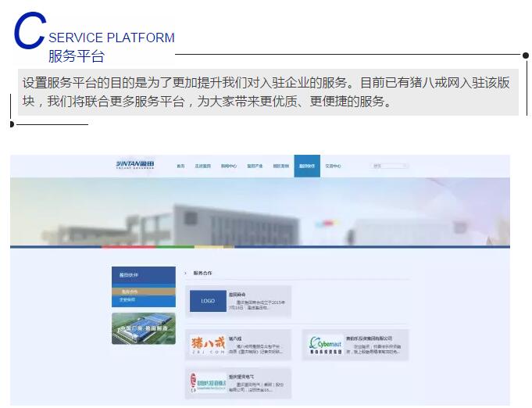This screenshot has height=408, width=532.
Task: Select 服务合作 in the left sidebar
Action: 130,292
